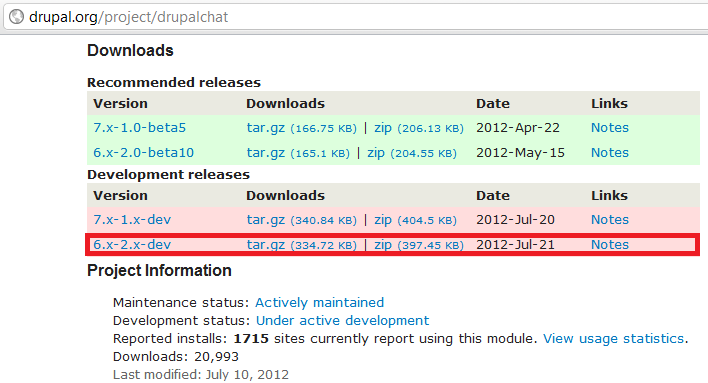View Notes for 6.x-2.x-dev release
The height and width of the screenshot is (383, 708).
pyautogui.click(x=610, y=244)
